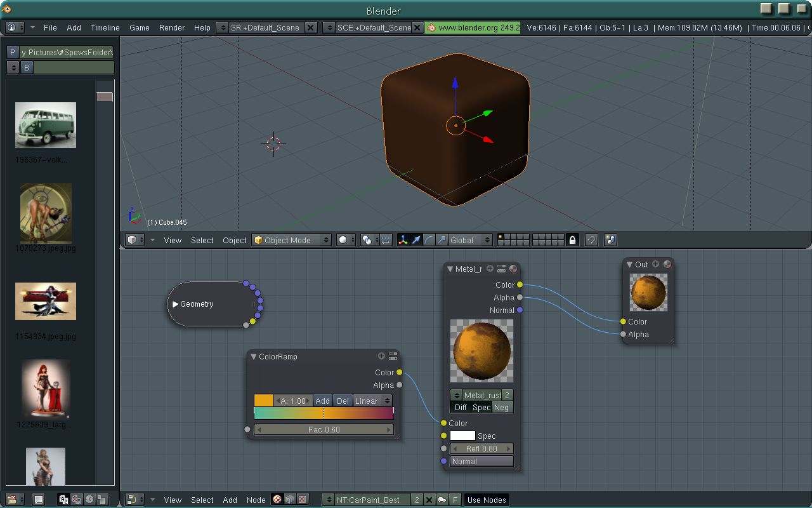Open the viewport shading draw type selector

point(346,240)
